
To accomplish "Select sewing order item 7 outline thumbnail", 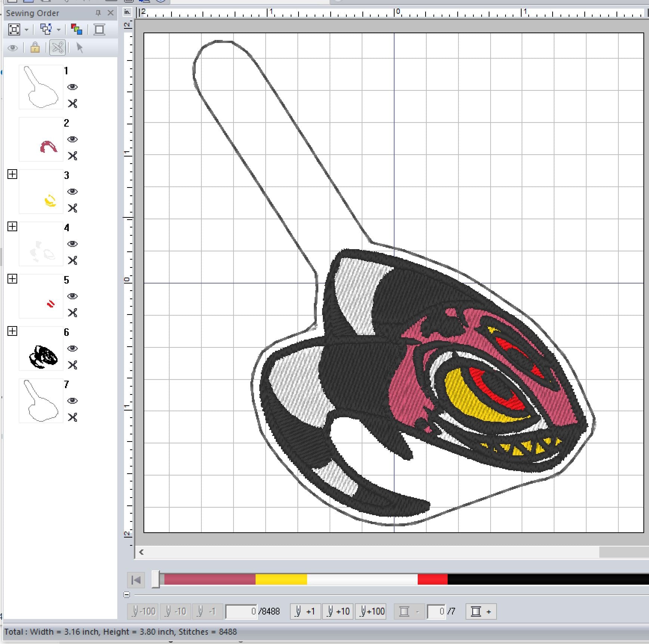I will [41, 401].
